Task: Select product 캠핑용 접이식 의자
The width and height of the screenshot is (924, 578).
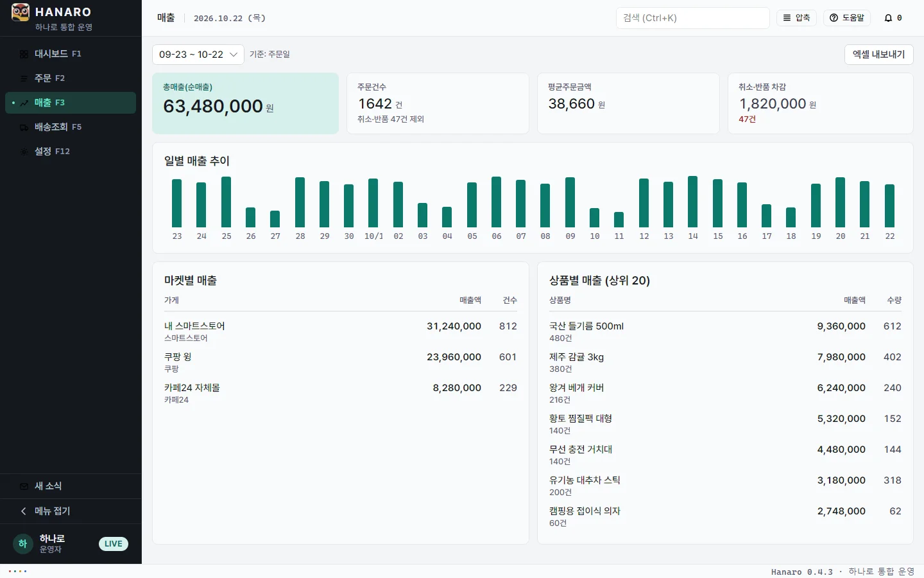Action: point(725,516)
